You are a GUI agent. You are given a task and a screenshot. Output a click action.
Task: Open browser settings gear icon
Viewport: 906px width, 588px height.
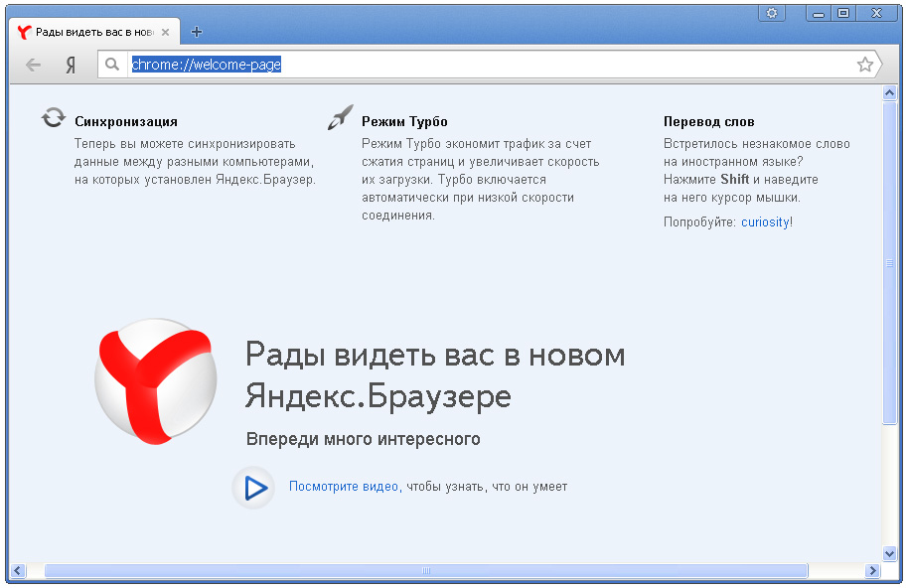(x=772, y=13)
